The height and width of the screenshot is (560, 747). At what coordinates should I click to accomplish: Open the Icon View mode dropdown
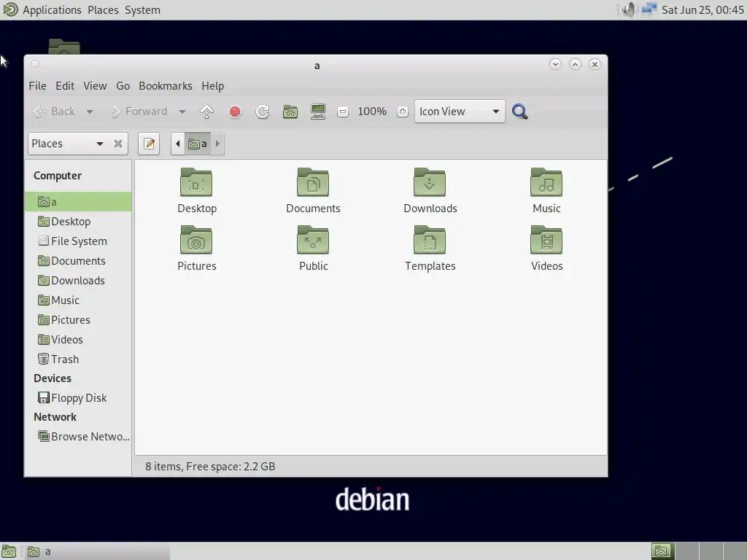click(x=460, y=112)
